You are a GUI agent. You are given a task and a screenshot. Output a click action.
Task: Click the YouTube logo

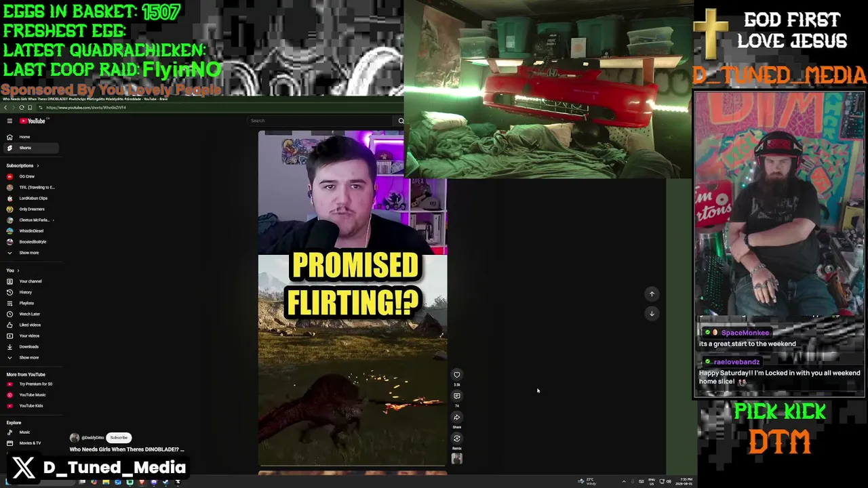[32, 121]
